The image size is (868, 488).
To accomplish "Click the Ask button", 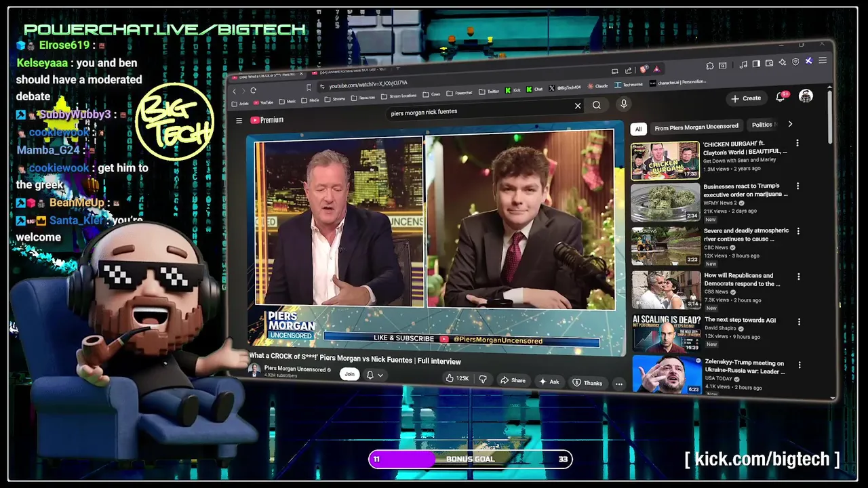I will pyautogui.click(x=549, y=382).
